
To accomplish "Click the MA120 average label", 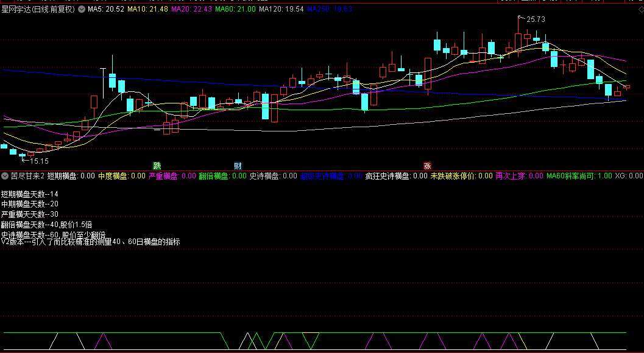I will [x=281, y=10].
